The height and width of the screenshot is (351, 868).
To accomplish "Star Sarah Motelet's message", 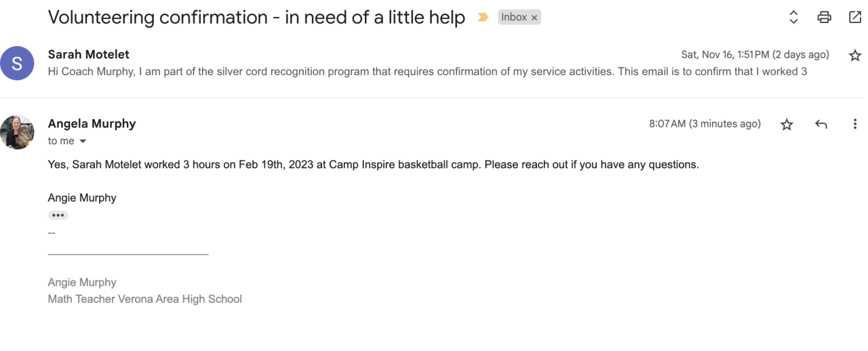I will point(855,56).
